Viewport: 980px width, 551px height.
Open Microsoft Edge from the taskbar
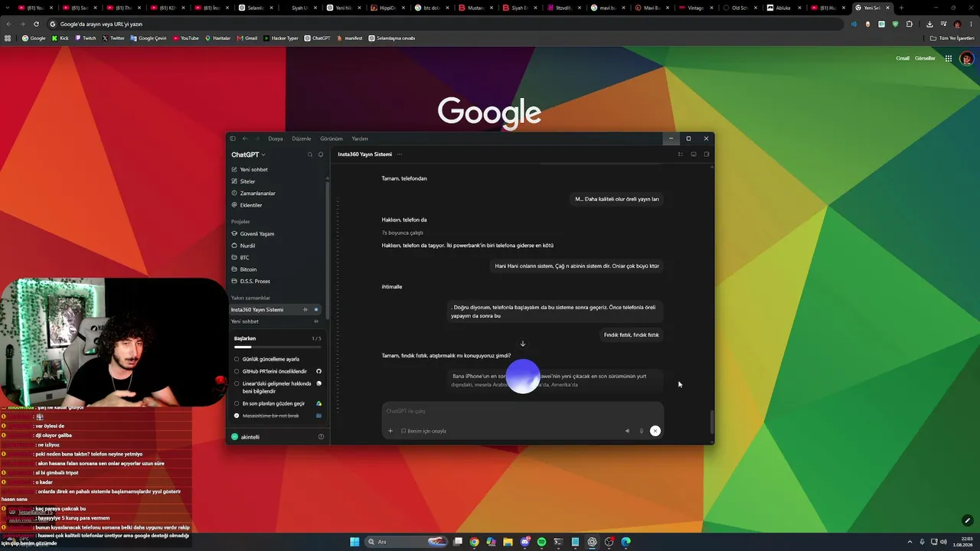point(626,542)
